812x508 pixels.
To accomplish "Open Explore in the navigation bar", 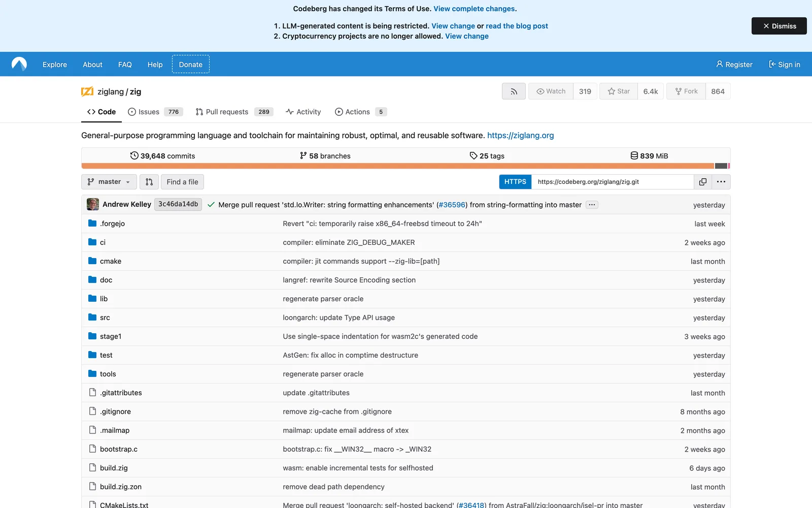I will 55,65.
